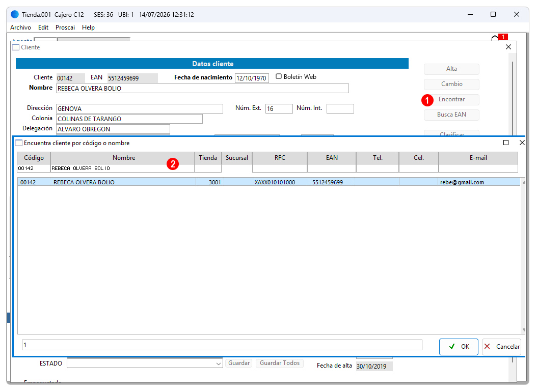Click the E-mail filter field
This screenshot has height=392, width=537.
click(478, 169)
